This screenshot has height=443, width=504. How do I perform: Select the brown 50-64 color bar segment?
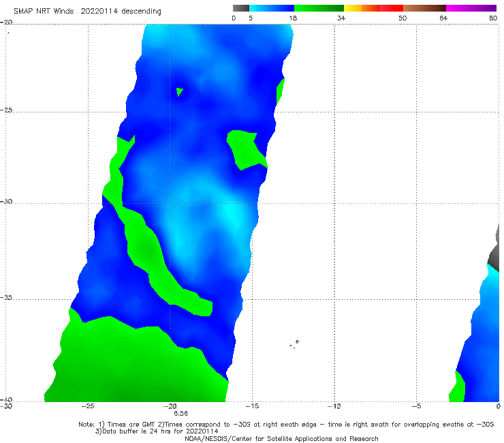point(424,8)
